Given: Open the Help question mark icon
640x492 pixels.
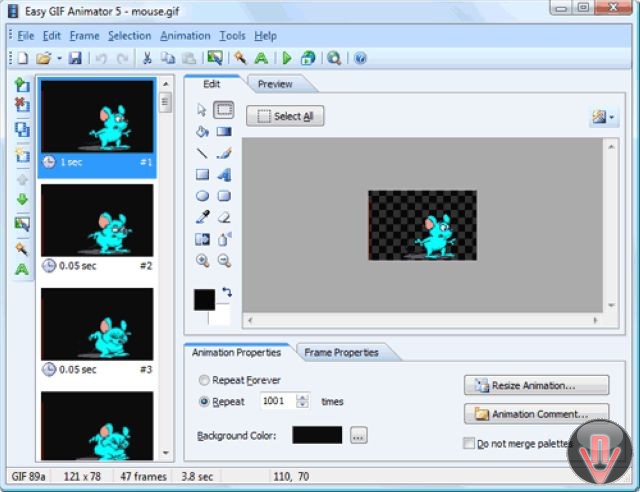Looking at the screenshot, I should (360, 58).
